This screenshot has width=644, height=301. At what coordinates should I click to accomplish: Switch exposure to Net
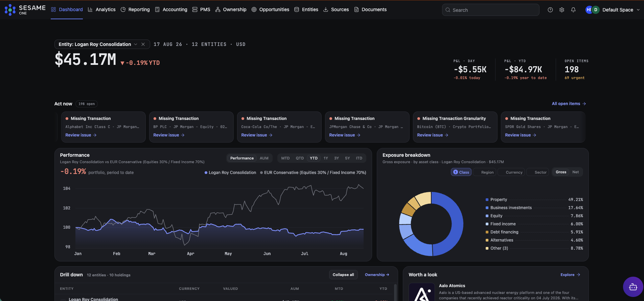click(x=575, y=172)
